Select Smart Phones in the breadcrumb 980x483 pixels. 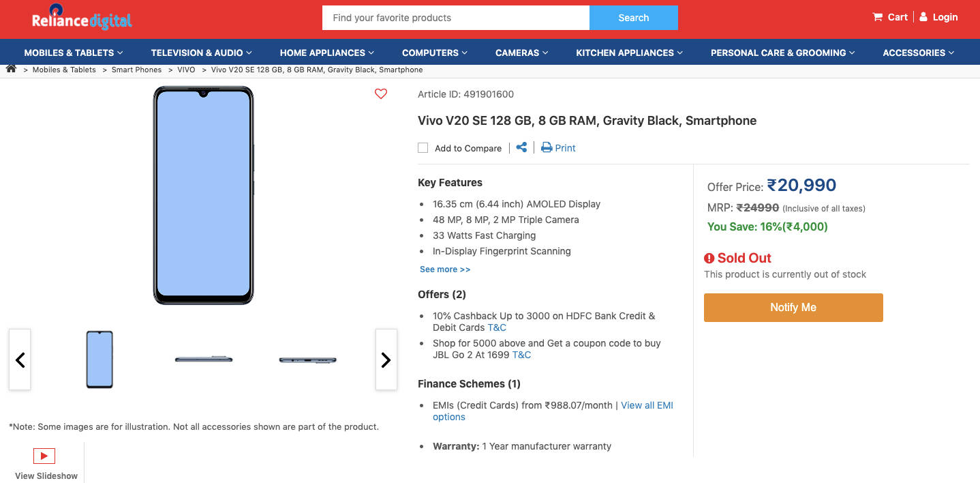136,70
